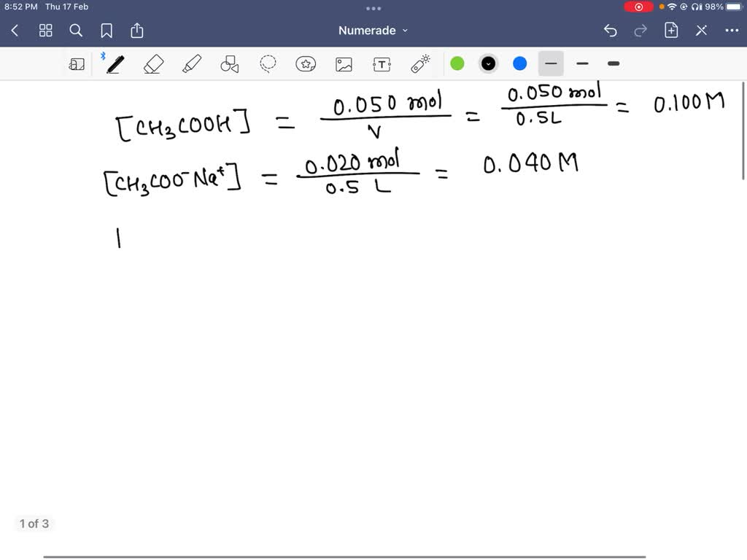This screenshot has width=747, height=560.
Task: Open the Numerade title dropdown
Action: click(x=373, y=31)
